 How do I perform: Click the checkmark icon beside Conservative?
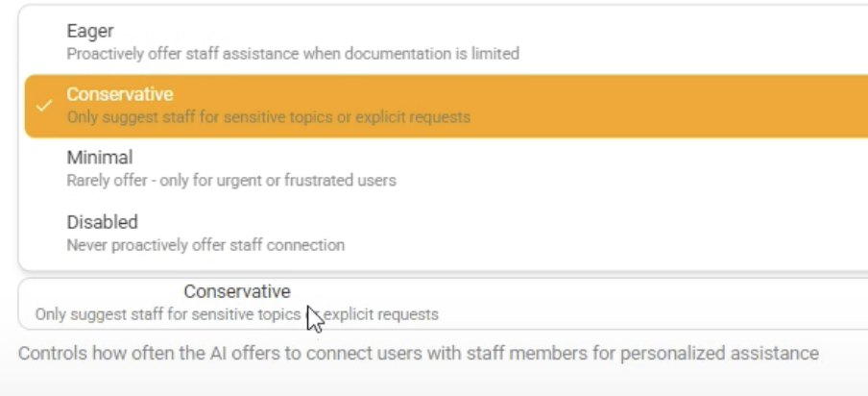point(42,106)
